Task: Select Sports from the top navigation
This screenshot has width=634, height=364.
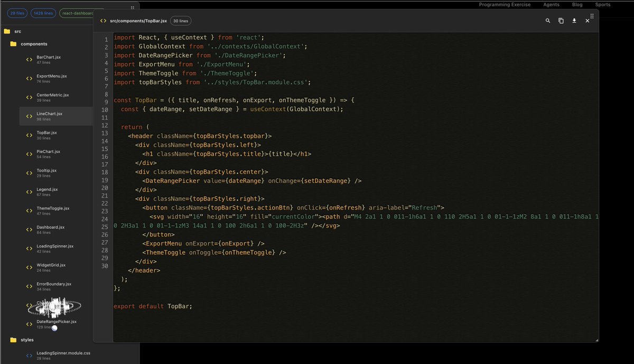Action: (603, 4)
